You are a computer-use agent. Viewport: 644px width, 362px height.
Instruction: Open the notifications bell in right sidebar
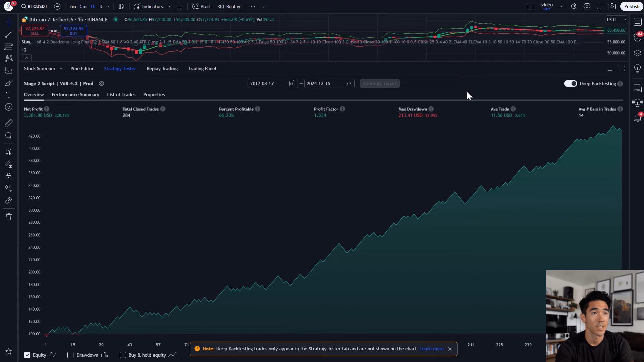(x=637, y=118)
